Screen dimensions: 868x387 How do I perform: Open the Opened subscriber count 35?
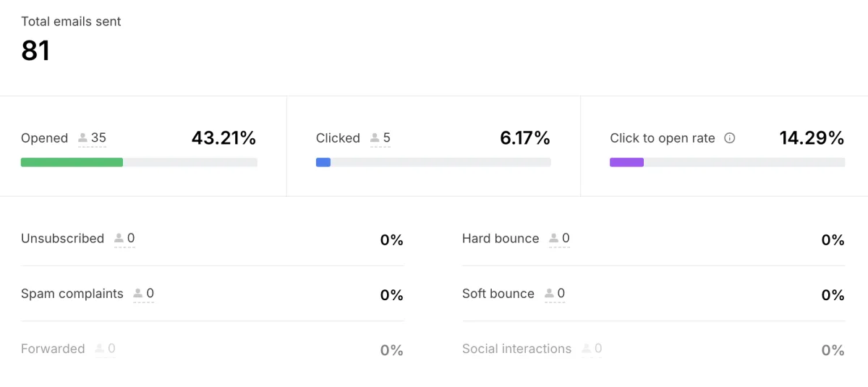coord(98,138)
